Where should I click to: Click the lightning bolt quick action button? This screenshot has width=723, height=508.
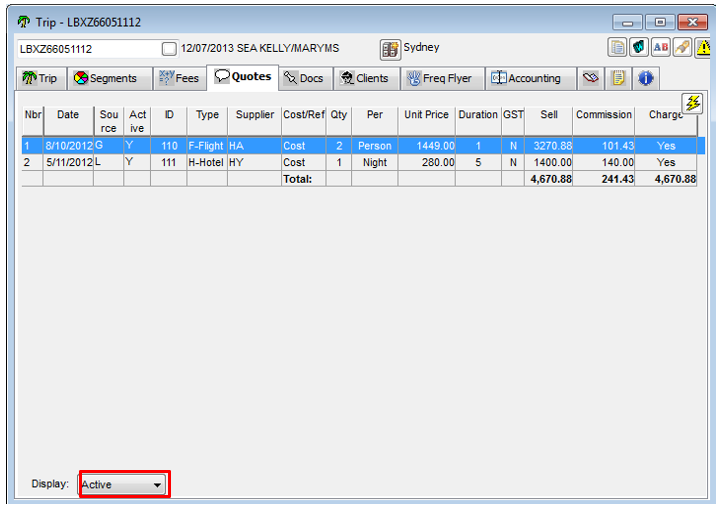click(692, 103)
